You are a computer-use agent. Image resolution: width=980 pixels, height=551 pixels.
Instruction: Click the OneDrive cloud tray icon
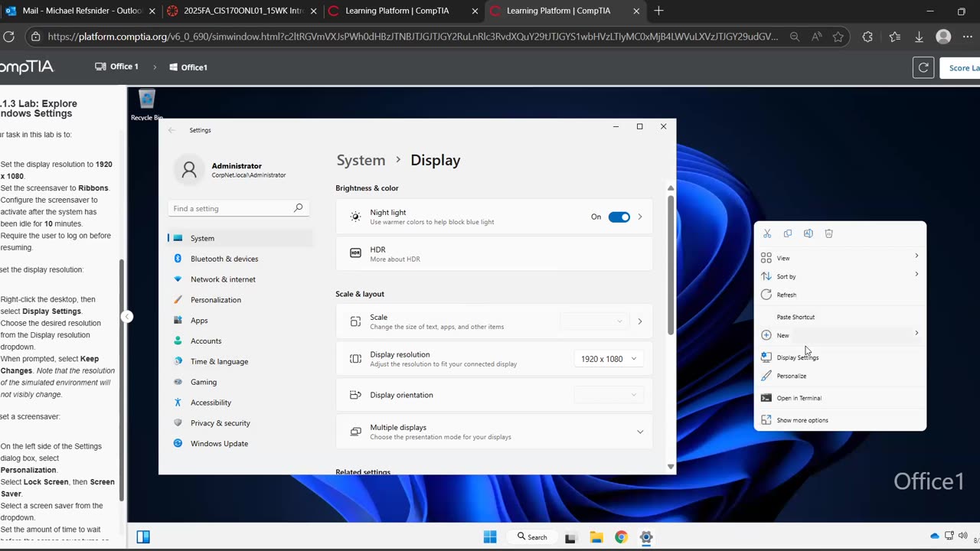pyautogui.click(x=935, y=536)
